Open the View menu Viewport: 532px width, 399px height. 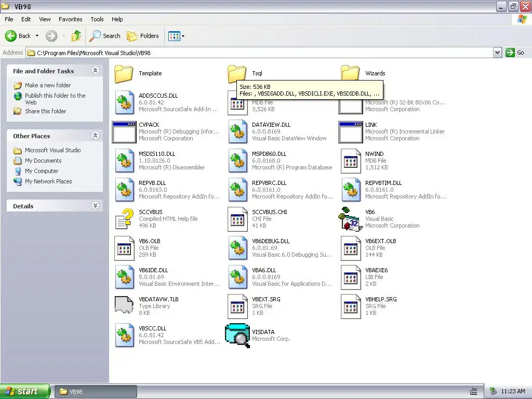(45, 19)
